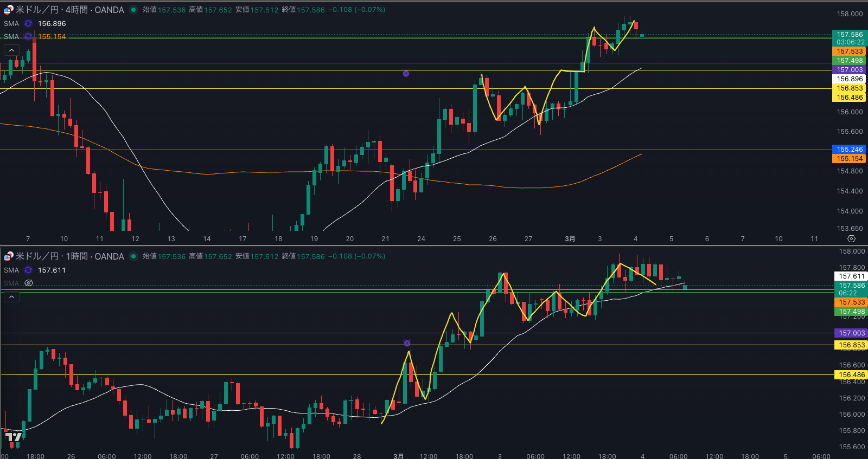Show the hidden SMA via crossed-eye icon

point(29,283)
